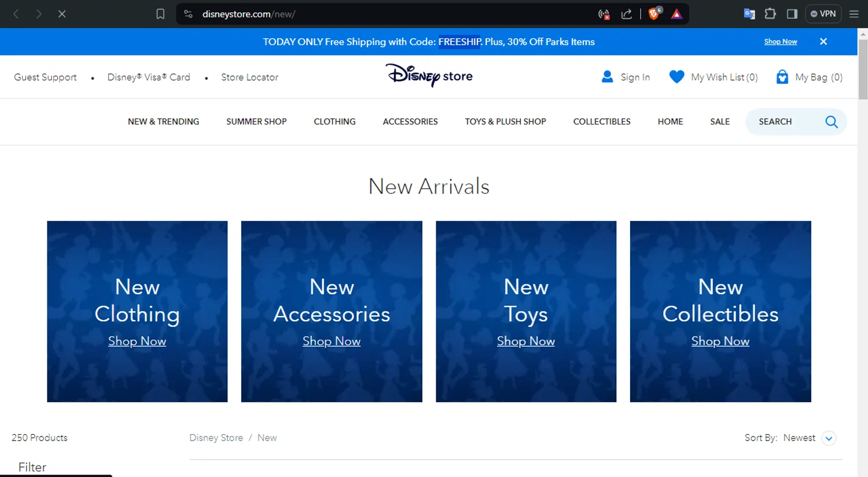The image size is (868, 477).
Task: Open CLOTHING menu
Action: 334,122
